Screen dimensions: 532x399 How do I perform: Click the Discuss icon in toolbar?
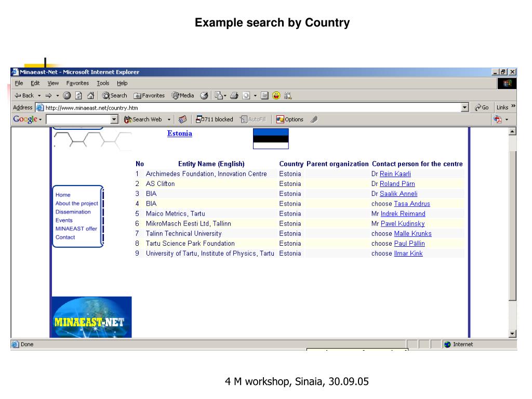(x=264, y=96)
